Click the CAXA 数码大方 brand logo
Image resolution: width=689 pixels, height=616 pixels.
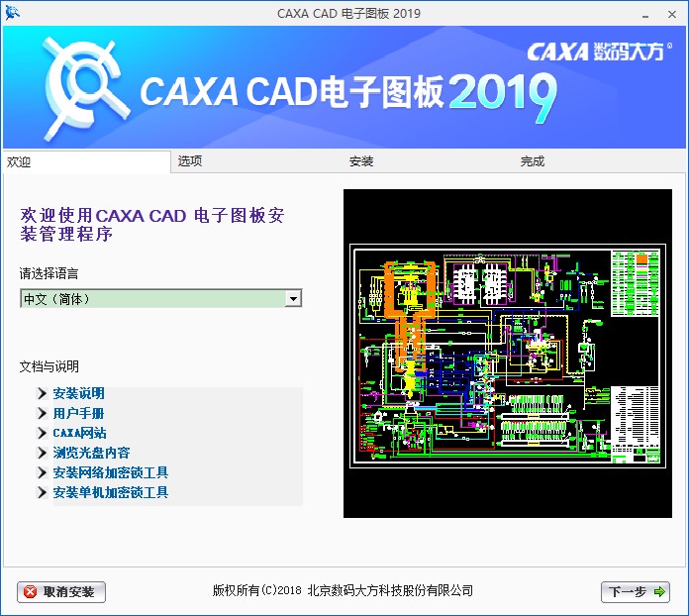pyautogui.click(x=596, y=51)
